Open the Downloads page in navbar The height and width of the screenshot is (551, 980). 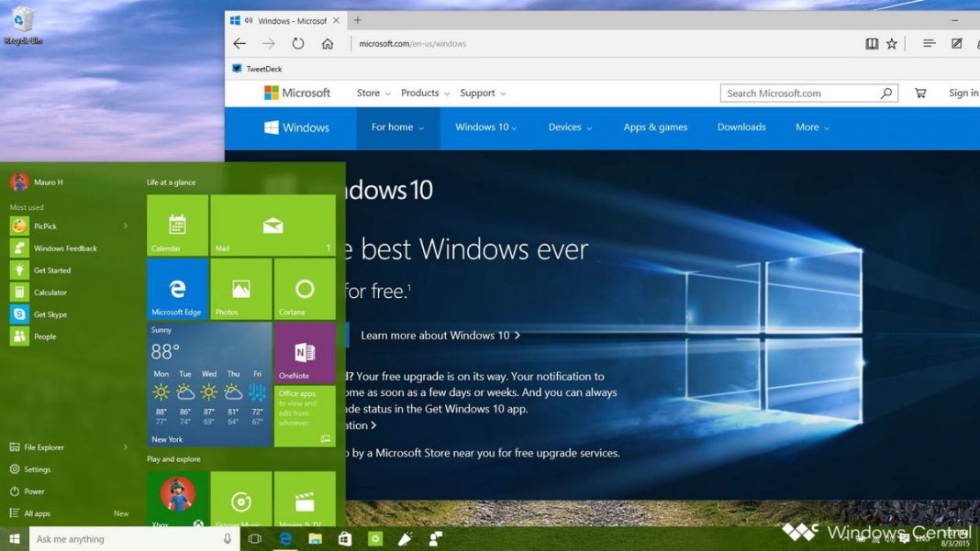[x=741, y=127]
